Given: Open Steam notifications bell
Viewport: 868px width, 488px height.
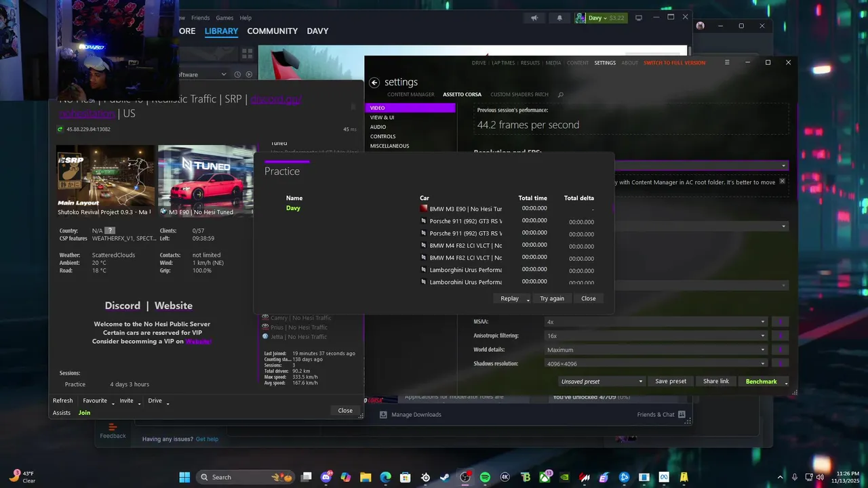Looking at the screenshot, I should [560, 18].
